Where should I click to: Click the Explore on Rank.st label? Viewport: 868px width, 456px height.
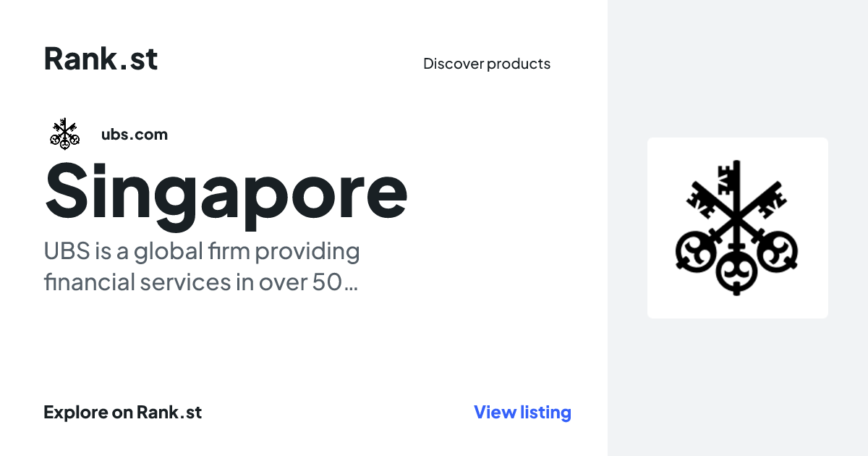point(122,413)
